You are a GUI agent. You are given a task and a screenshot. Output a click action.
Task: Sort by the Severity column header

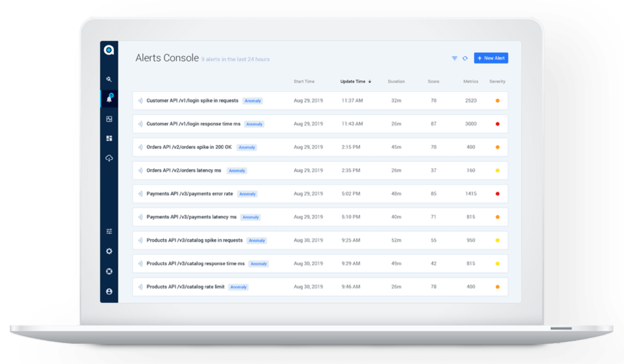497,82
